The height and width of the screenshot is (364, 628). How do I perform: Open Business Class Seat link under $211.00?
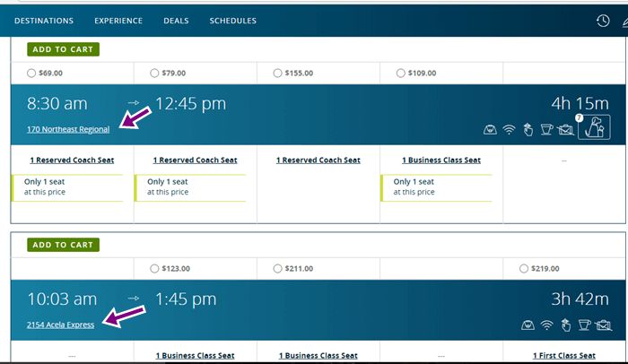click(x=318, y=356)
